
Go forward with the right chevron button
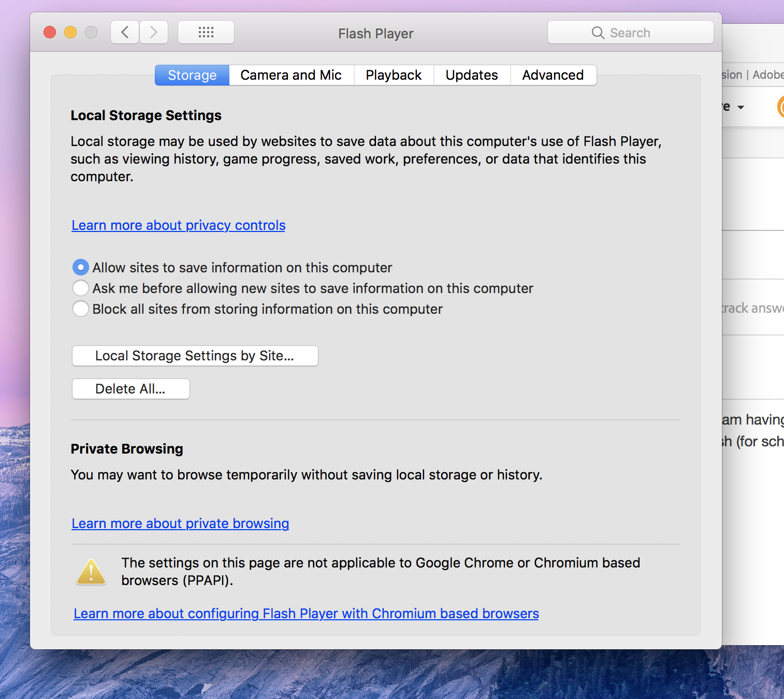coord(154,33)
